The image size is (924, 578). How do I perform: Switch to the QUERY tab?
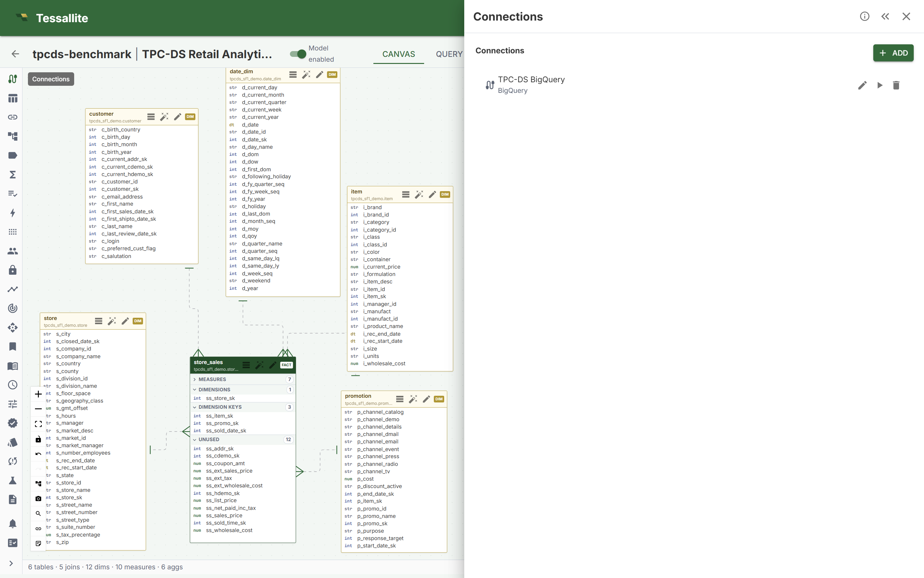pyautogui.click(x=449, y=54)
